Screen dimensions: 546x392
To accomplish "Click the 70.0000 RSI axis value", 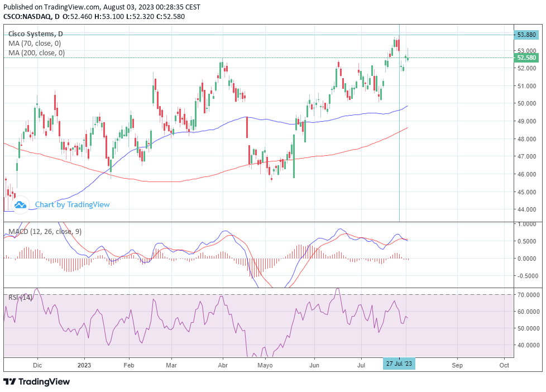I will (529, 295).
